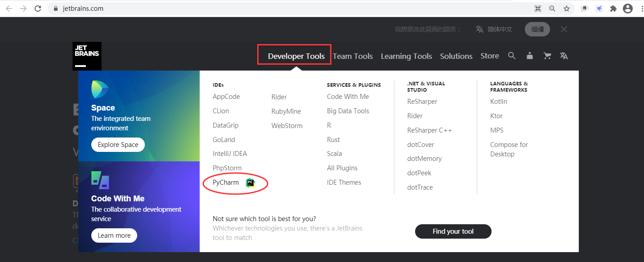644x262 pixels.
Task: Open Chrome three-dot menu
Action: [x=641, y=9]
